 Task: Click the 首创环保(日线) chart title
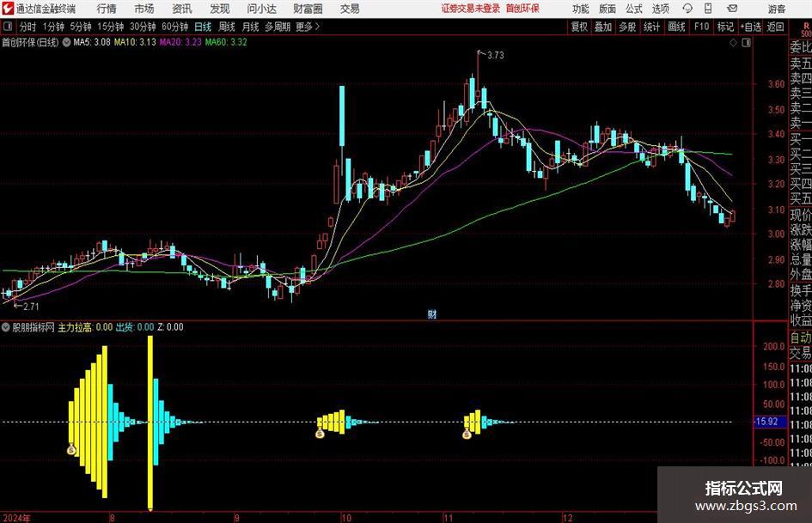30,42
